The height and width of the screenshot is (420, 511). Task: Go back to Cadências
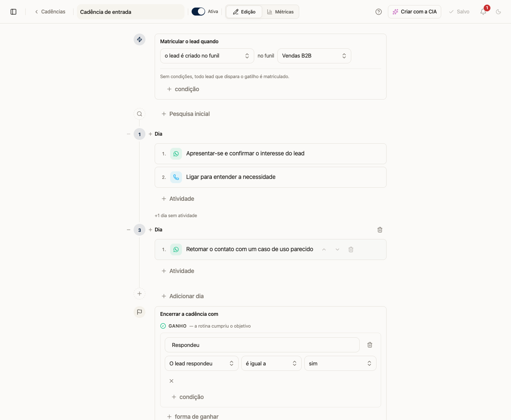coord(50,12)
